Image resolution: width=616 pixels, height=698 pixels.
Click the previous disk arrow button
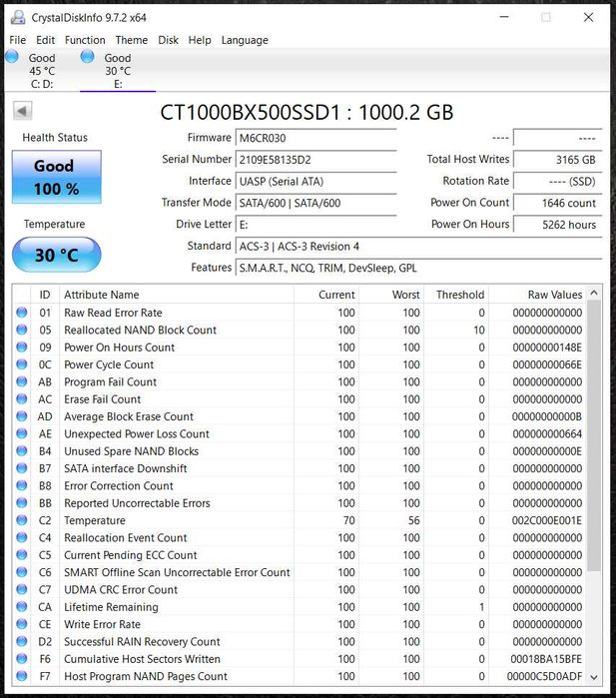point(22,111)
